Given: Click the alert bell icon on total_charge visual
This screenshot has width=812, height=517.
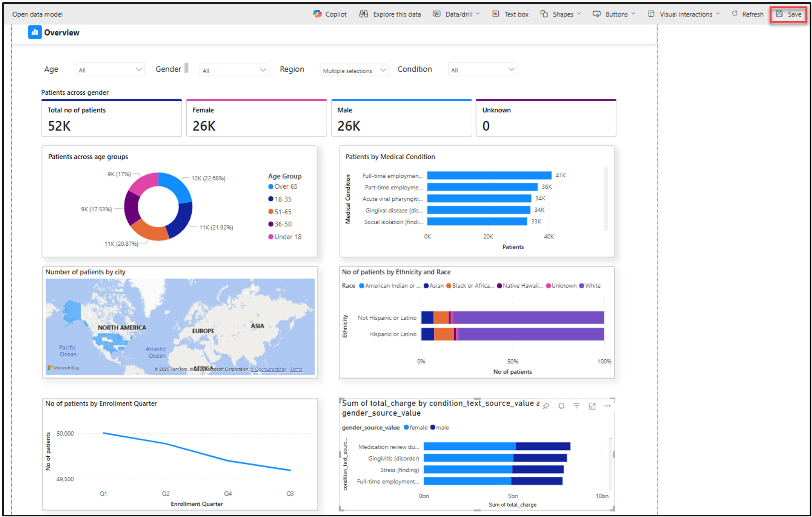Looking at the screenshot, I should coord(561,406).
